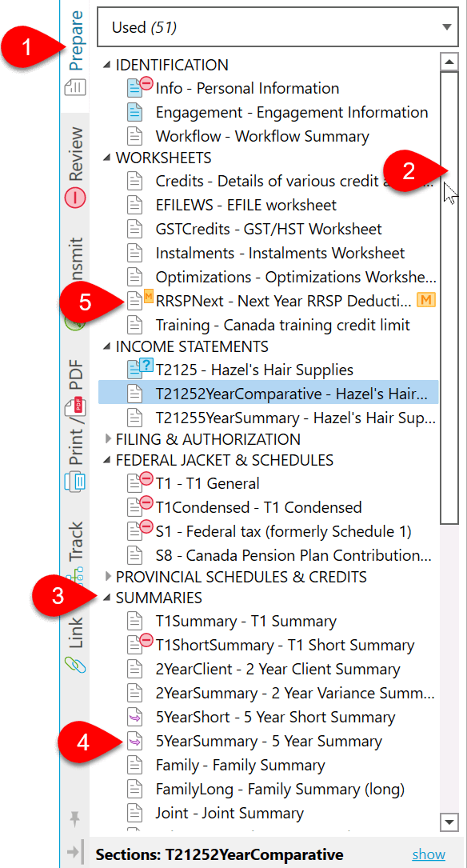Click the 5YearSummary icon with purple arrow

tap(136, 742)
